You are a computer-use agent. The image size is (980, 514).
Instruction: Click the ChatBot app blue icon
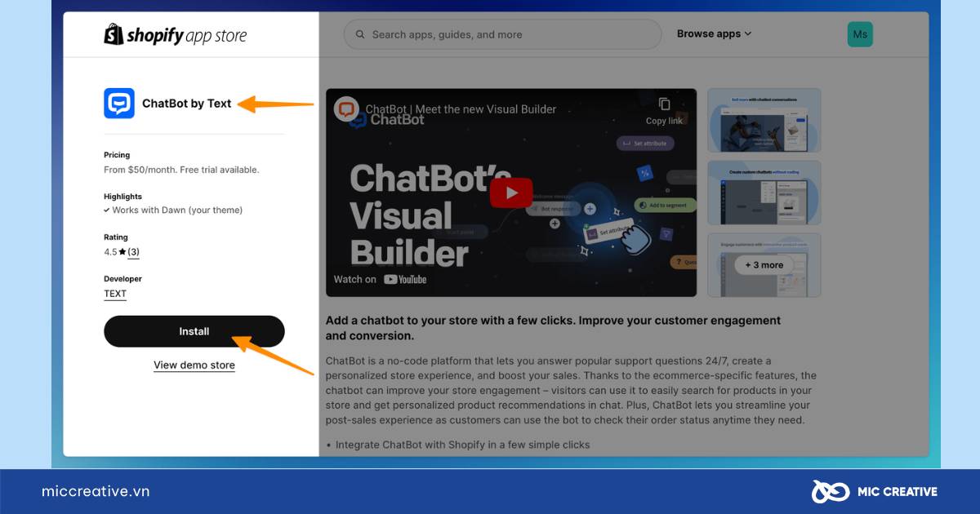(x=119, y=104)
